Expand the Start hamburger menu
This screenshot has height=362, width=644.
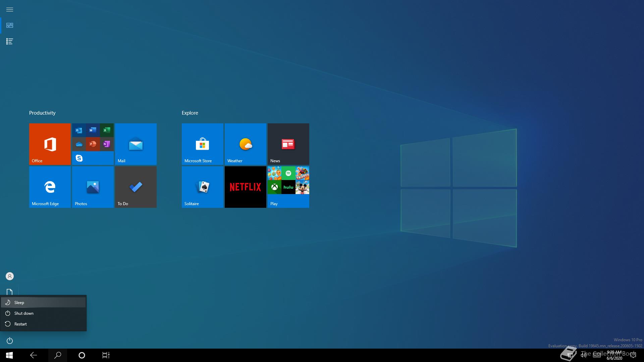pos(10,9)
